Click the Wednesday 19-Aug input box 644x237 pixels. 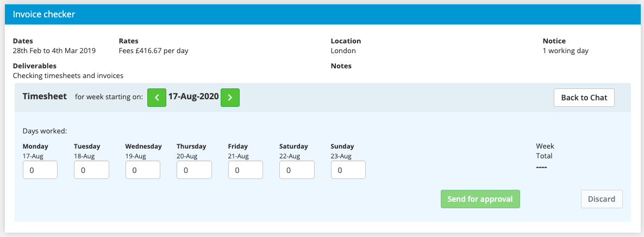143,170
